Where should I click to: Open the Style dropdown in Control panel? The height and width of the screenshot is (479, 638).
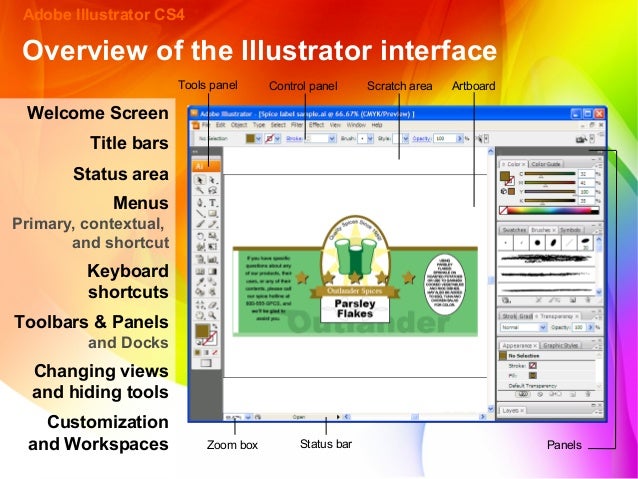(405, 139)
